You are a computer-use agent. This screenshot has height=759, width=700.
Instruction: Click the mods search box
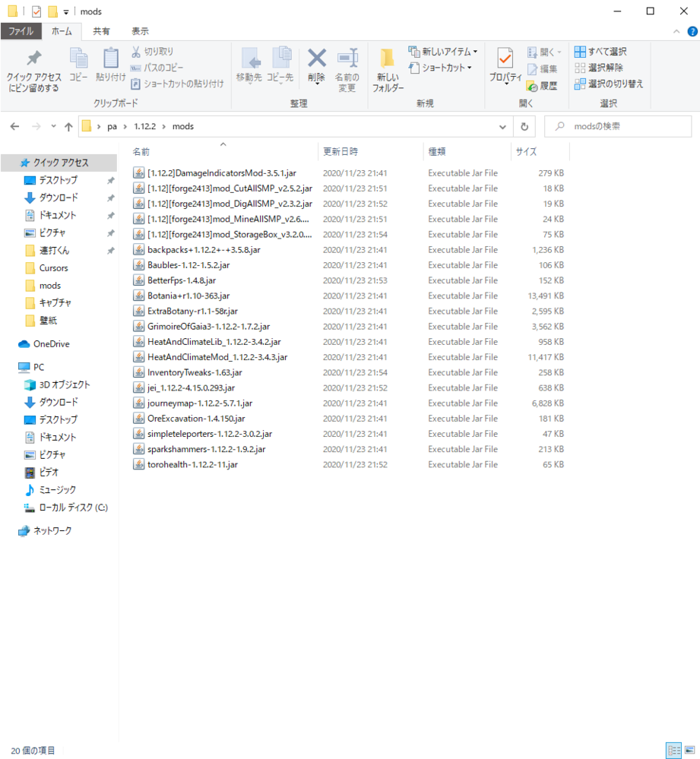point(618,127)
